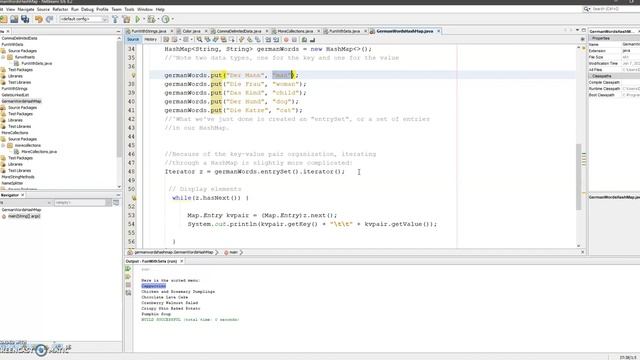
Task: Click 'BUILD SUCCESSFUL' line in Output
Action: 190,320
